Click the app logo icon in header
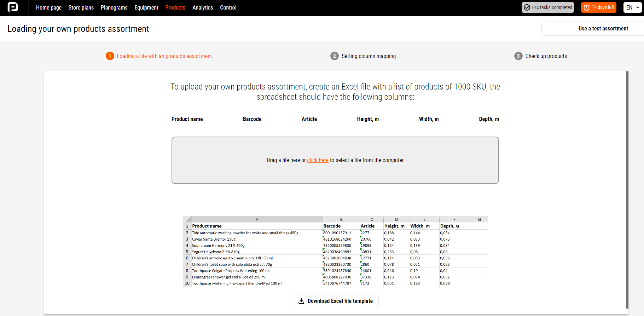This screenshot has height=316, width=644. pyautogui.click(x=13, y=7)
